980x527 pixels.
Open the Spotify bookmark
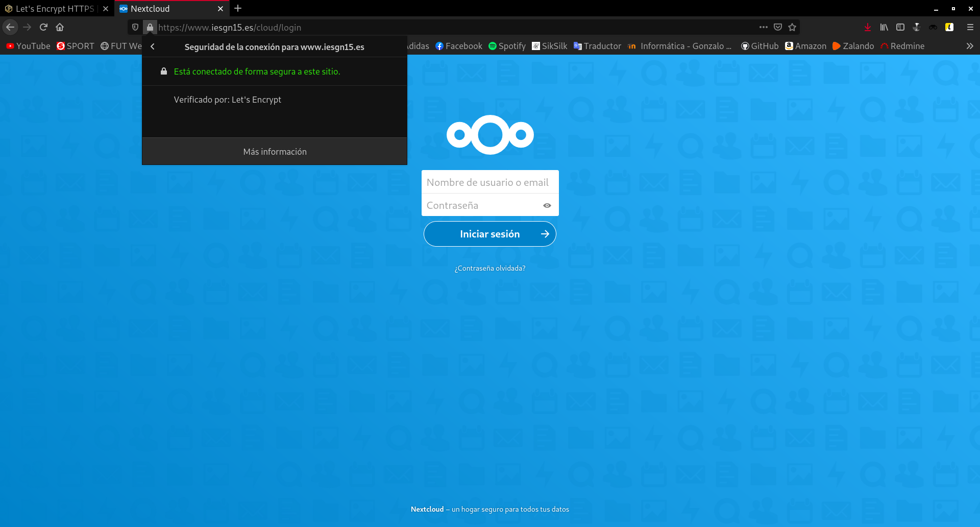[507, 46]
